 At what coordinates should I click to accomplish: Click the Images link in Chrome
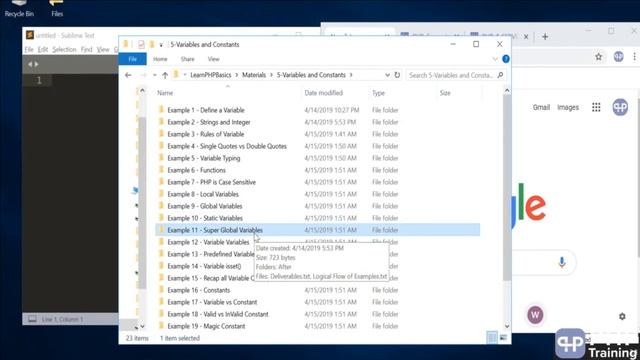pyautogui.click(x=568, y=107)
